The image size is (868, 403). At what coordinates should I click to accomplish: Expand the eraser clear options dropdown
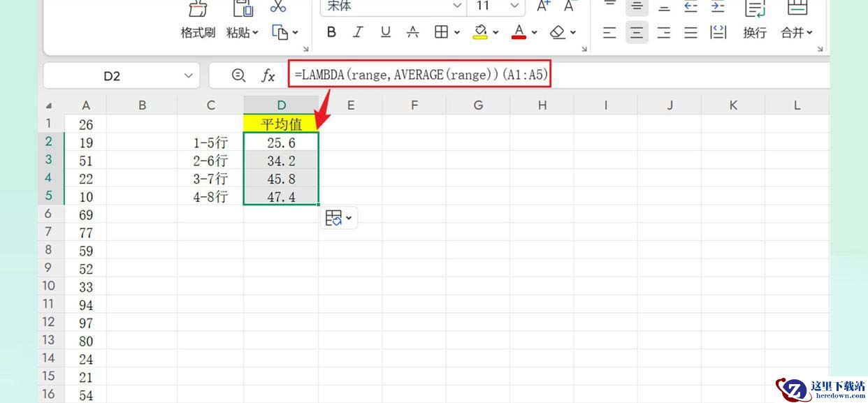[573, 32]
